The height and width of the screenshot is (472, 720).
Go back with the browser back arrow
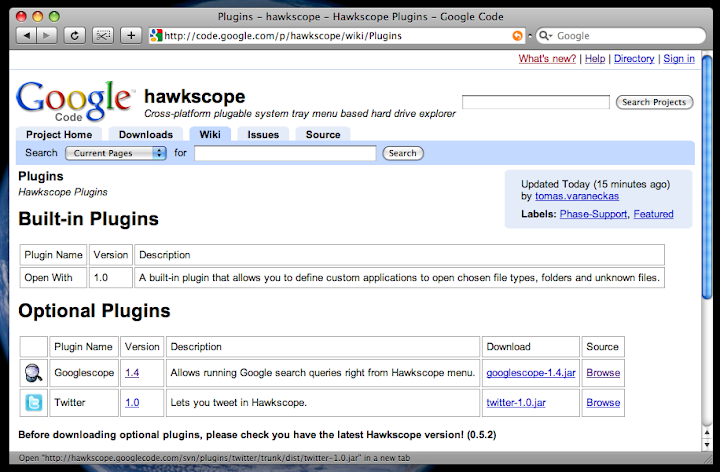(26, 35)
